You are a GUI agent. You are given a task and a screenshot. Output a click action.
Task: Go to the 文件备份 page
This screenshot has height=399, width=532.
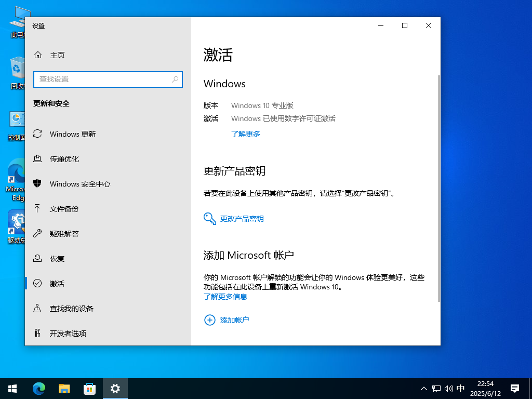pyautogui.click(x=64, y=209)
